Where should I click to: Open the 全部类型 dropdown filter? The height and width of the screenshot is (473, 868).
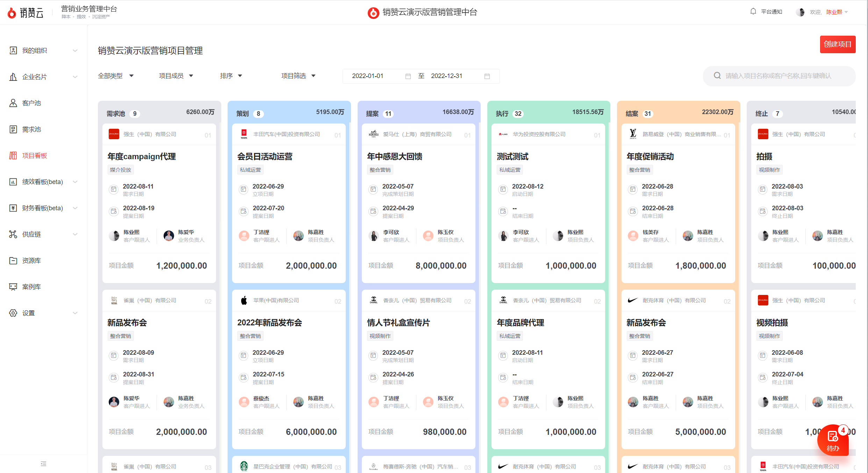point(116,76)
